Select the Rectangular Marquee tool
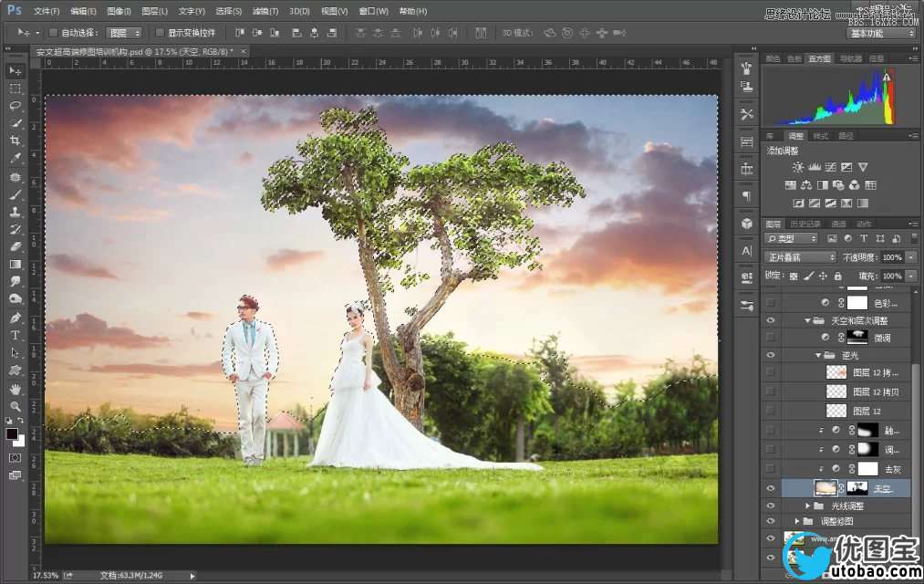 (16, 89)
